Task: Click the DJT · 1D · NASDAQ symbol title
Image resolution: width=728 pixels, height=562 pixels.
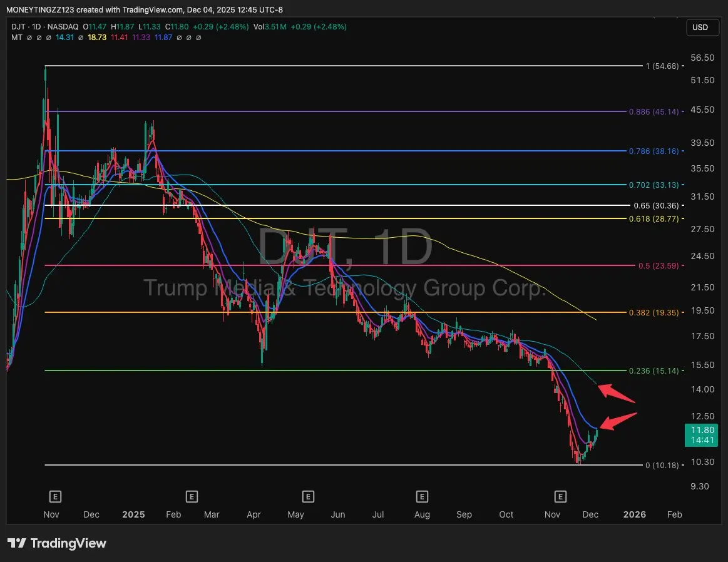Action: point(44,27)
